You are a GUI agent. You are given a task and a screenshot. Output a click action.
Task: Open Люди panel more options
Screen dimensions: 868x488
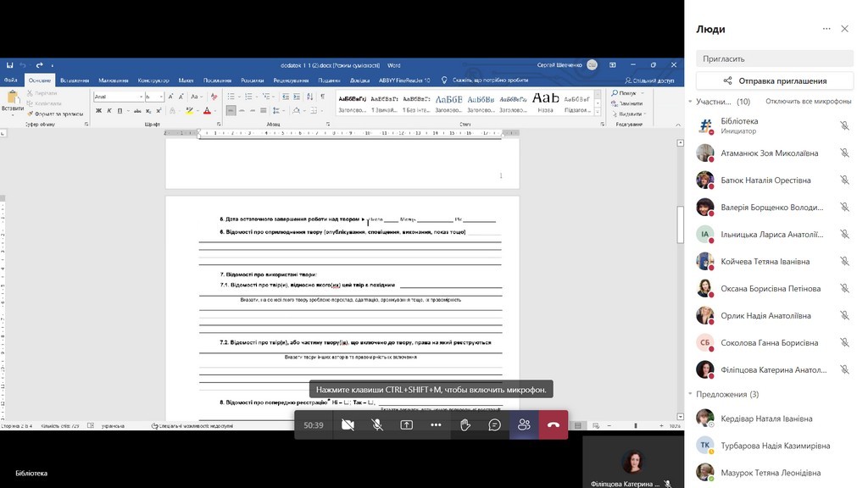click(x=826, y=29)
